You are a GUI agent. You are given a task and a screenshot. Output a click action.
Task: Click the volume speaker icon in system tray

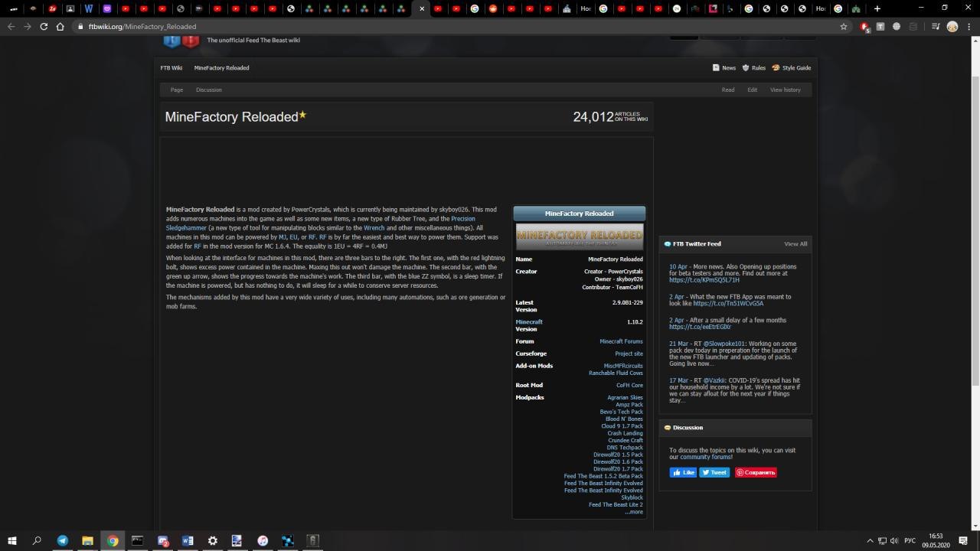point(893,540)
